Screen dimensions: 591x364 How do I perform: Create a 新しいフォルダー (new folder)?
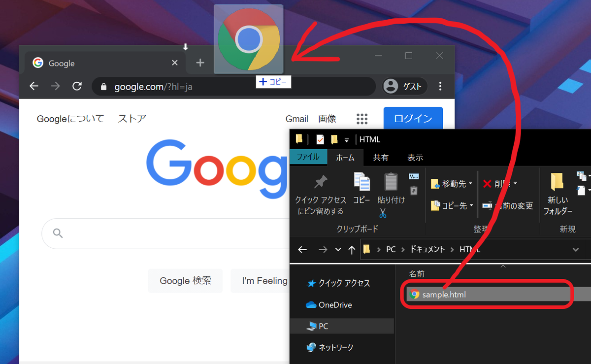click(557, 192)
